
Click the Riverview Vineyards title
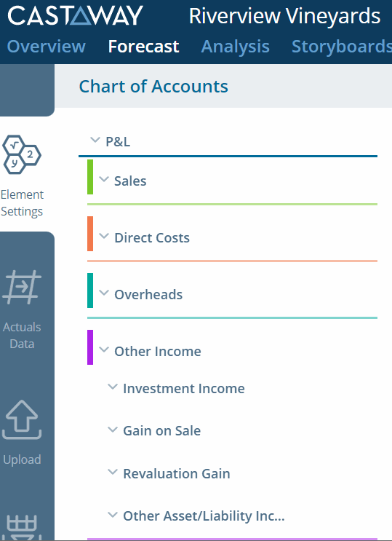(284, 16)
